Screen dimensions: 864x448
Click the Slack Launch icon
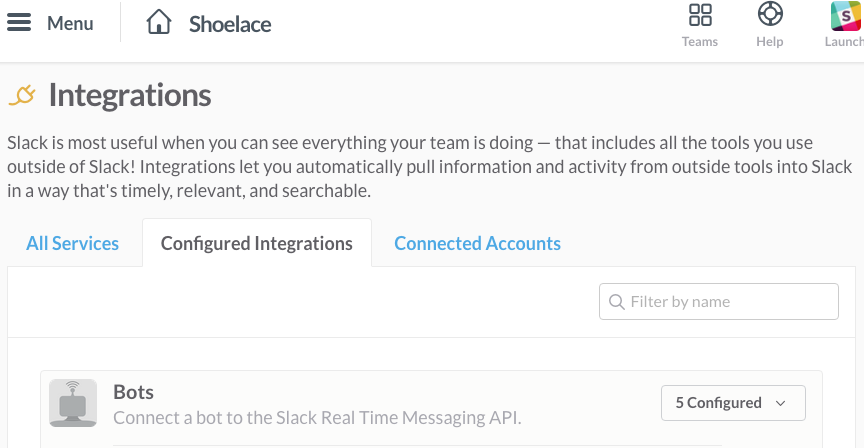point(846,15)
